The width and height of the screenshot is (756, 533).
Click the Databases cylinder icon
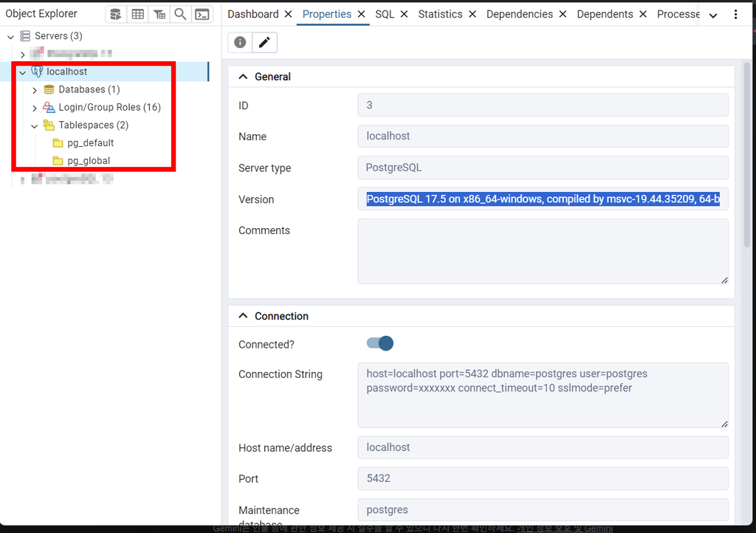[x=49, y=89]
